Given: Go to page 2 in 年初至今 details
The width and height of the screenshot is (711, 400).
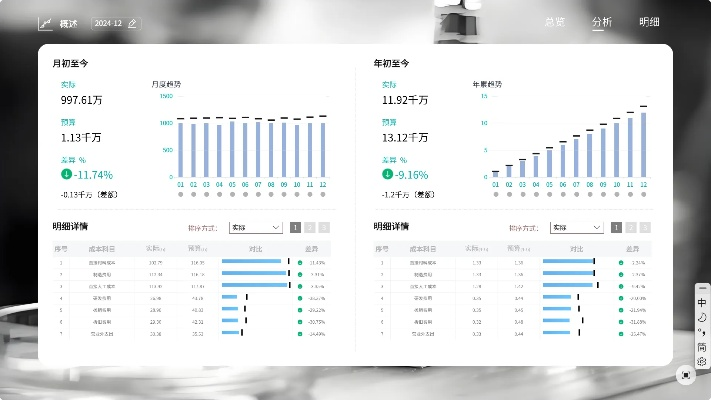Looking at the screenshot, I should point(631,227).
